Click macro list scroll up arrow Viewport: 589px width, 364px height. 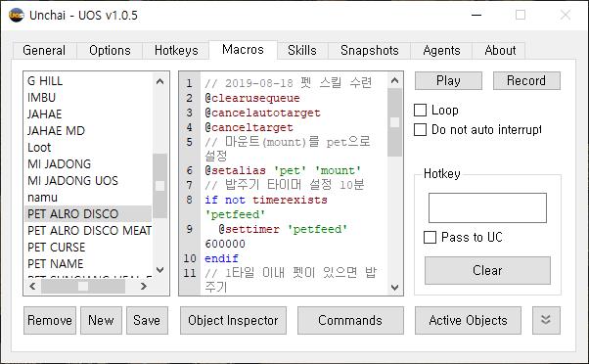point(160,81)
